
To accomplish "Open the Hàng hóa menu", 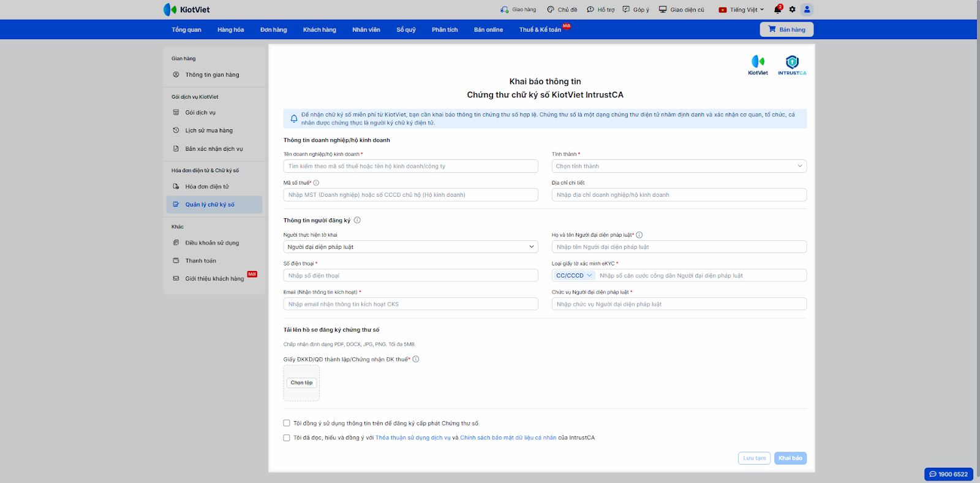I will [x=230, y=29].
